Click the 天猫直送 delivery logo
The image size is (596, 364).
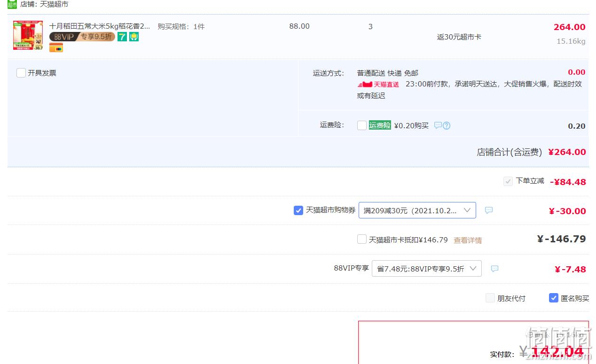click(x=378, y=85)
